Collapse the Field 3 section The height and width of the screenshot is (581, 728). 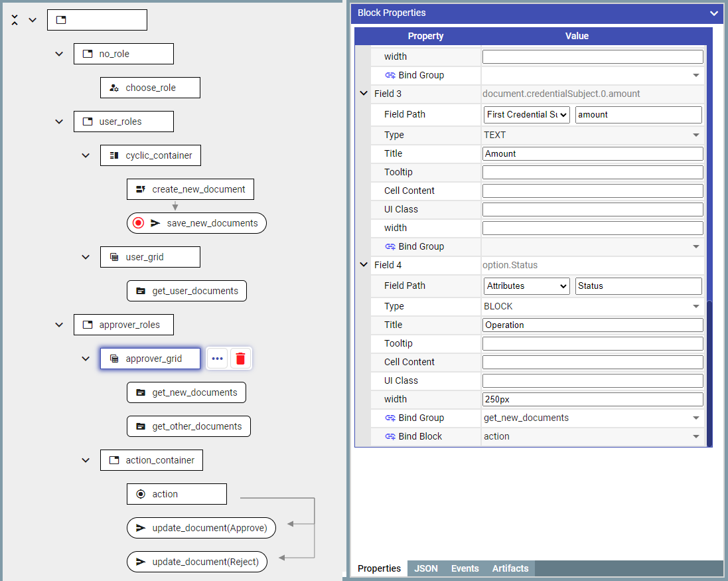tap(363, 94)
